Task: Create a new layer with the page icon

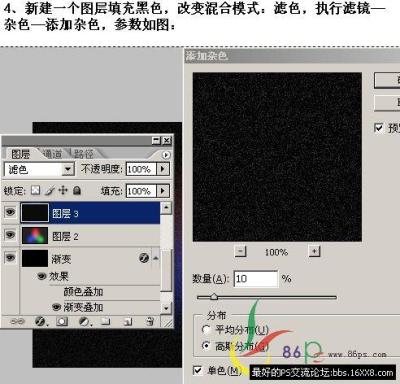Action: [128, 321]
